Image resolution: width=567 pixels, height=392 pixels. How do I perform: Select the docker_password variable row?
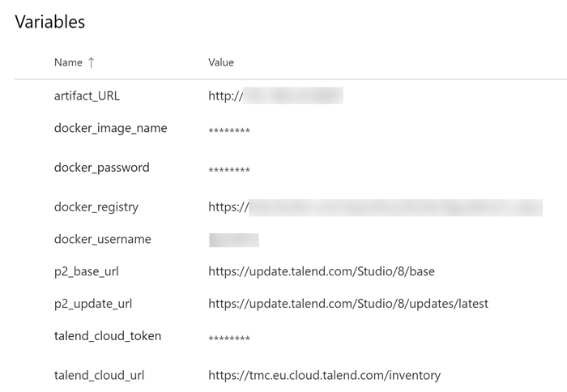tap(101, 168)
